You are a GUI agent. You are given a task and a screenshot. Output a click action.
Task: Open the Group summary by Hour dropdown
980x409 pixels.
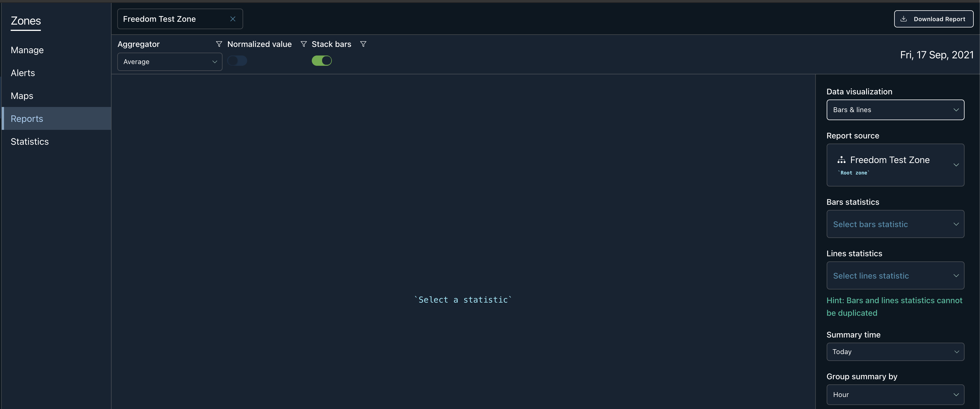point(895,394)
